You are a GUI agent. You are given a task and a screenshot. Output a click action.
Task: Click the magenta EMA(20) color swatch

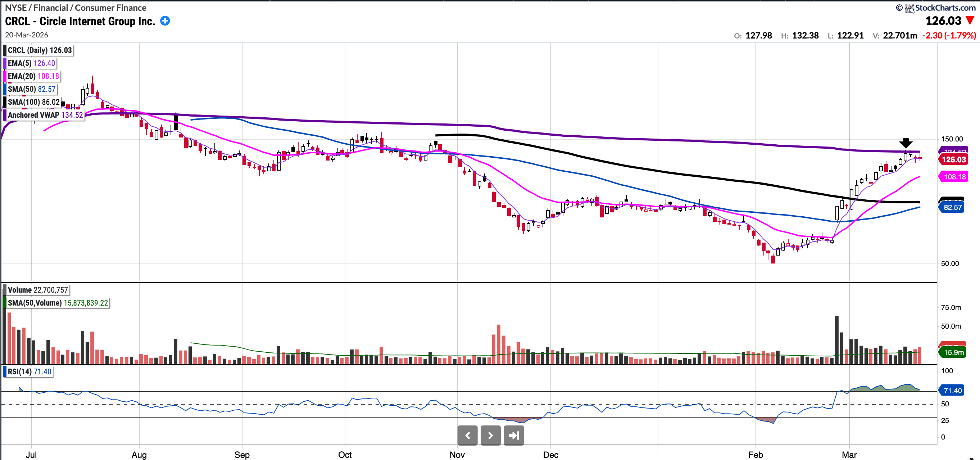click(x=5, y=76)
